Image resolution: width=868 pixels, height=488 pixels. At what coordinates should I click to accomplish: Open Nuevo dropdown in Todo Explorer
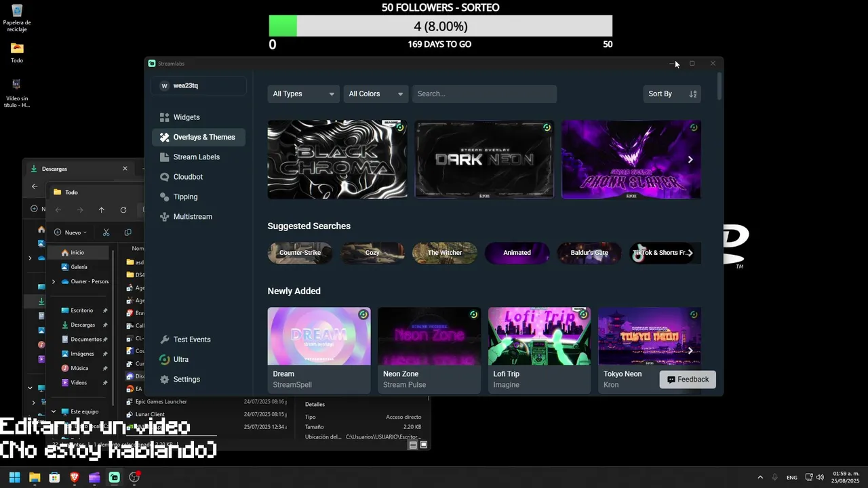tap(71, 232)
